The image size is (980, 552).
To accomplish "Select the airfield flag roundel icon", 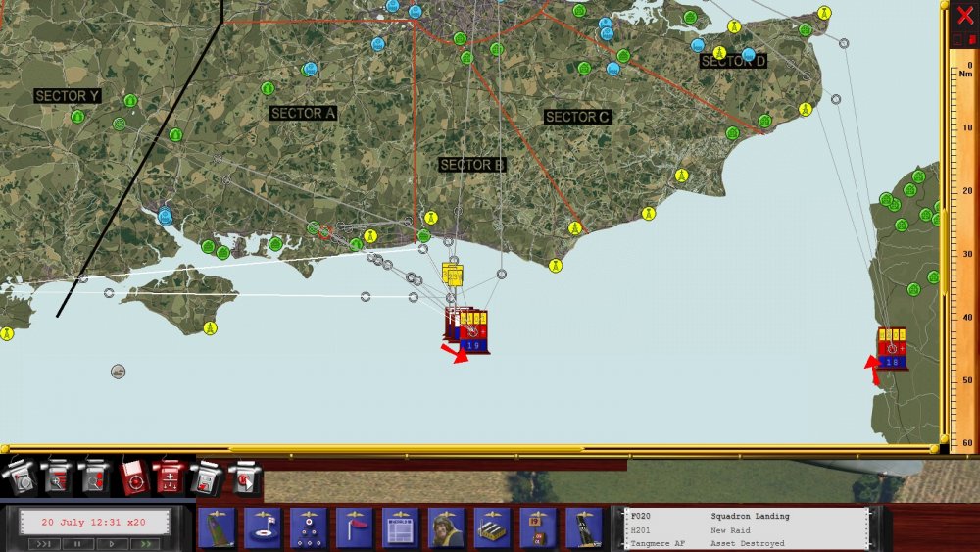I will [262, 527].
